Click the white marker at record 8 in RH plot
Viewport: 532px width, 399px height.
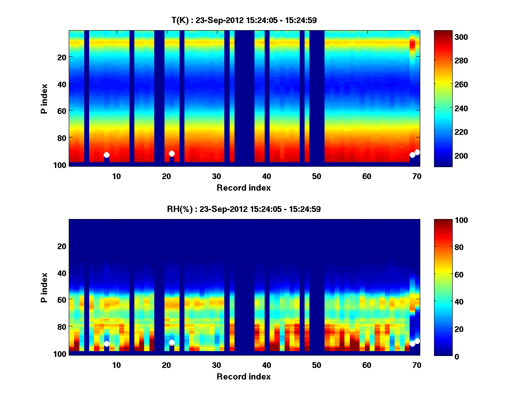tap(106, 344)
